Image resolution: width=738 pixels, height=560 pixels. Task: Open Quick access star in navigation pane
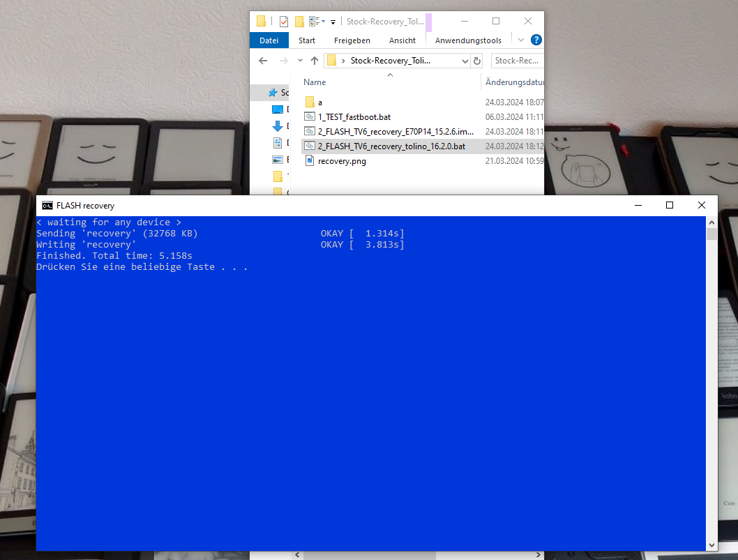[x=273, y=93]
